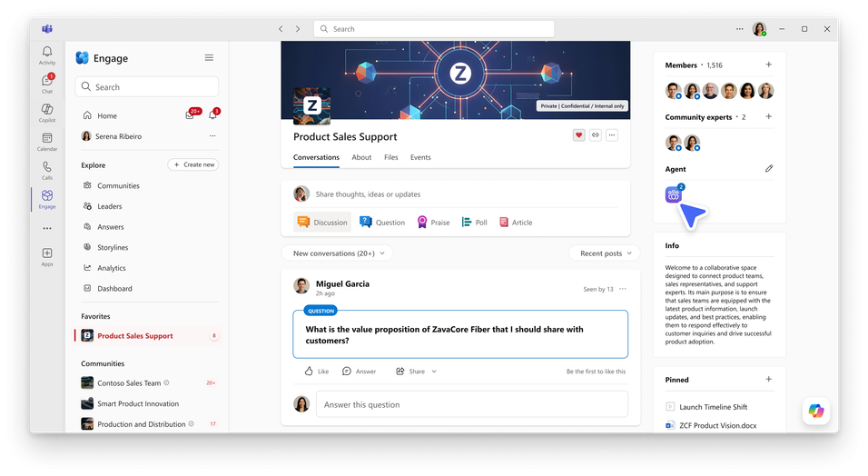
Task: Add a member with Members plus icon
Action: 768,64
